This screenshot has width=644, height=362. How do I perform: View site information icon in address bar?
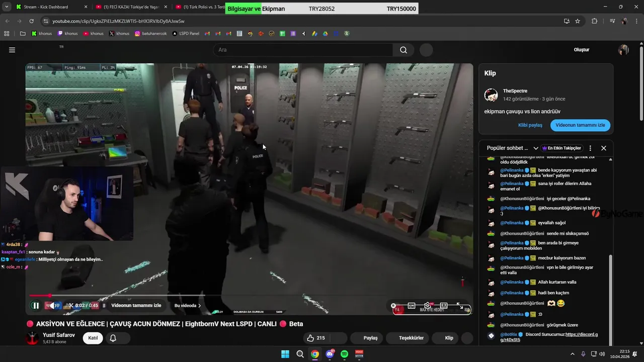click(x=46, y=21)
